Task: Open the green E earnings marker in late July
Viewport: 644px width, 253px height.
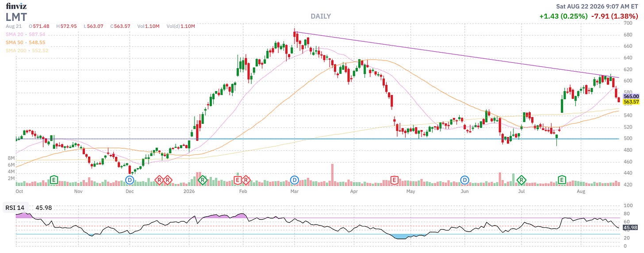Action: tap(562, 180)
